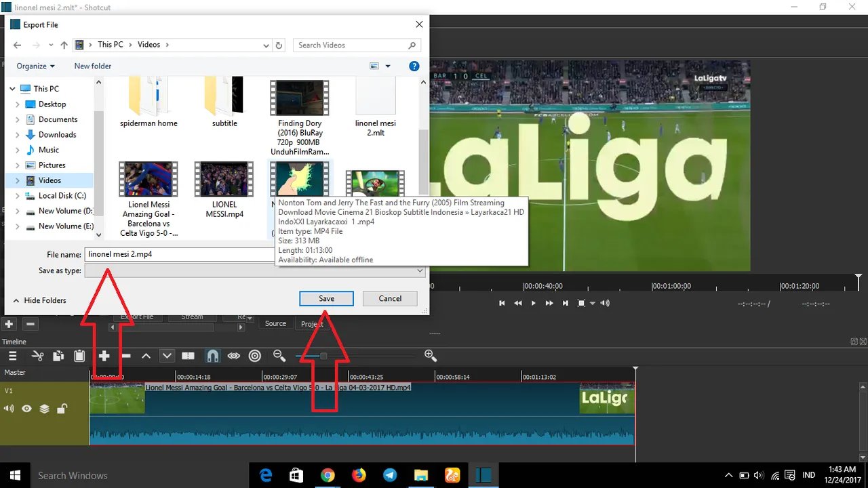
Task: Open the Timeline hamburger menu
Action: click(12, 356)
